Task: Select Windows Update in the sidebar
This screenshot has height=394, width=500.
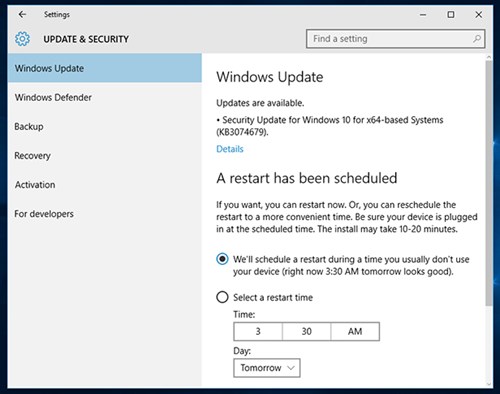Action: click(x=105, y=68)
